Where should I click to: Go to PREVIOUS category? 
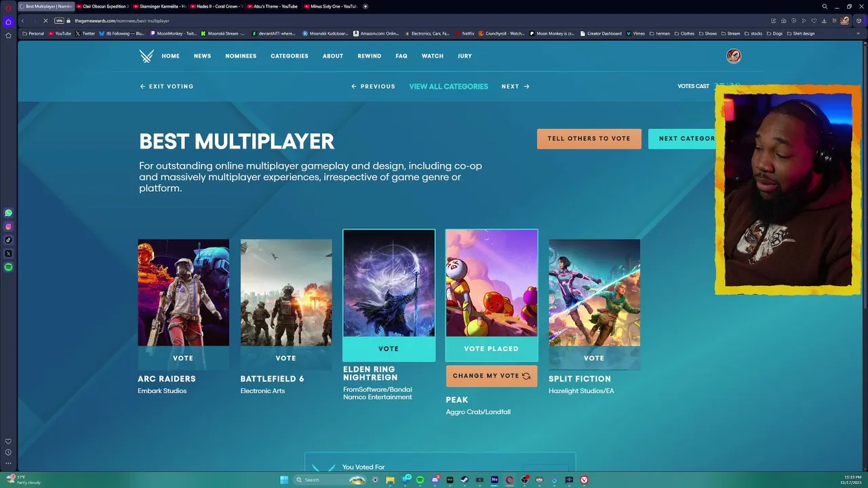pos(373,87)
